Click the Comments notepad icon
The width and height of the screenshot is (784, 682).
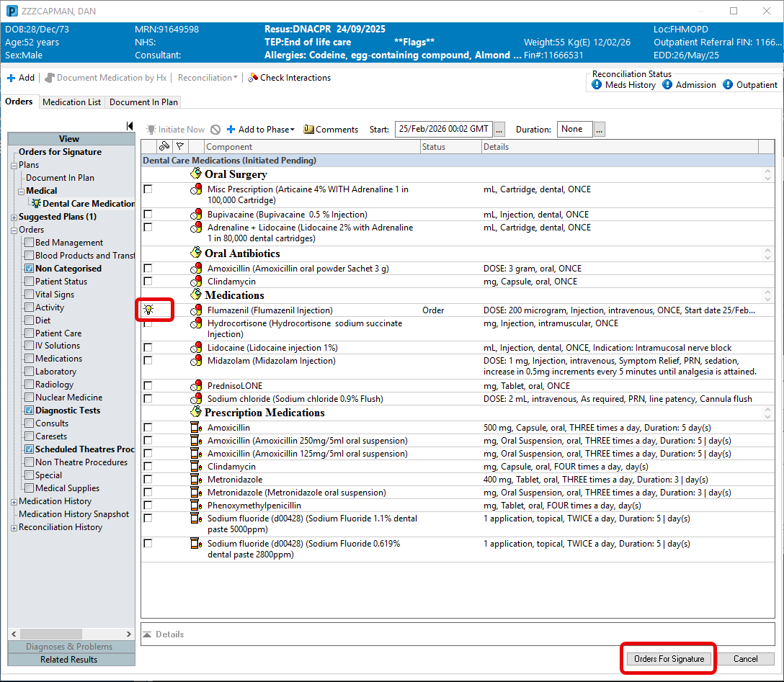click(308, 130)
